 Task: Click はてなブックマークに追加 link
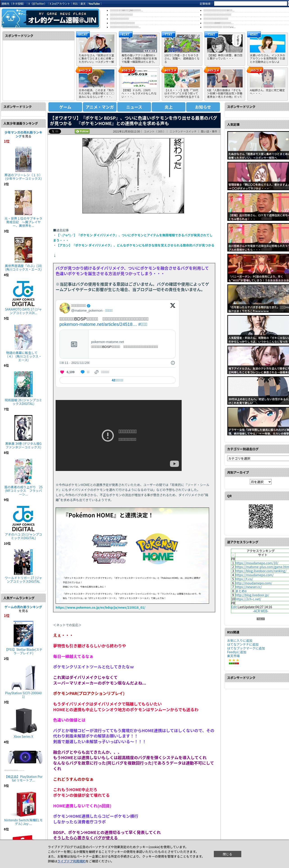tap(246, 648)
